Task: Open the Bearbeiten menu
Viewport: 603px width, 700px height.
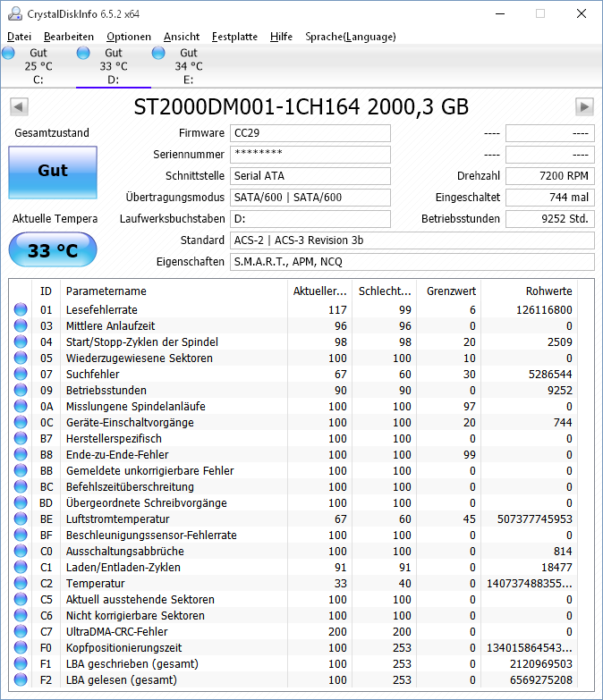Action: (x=69, y=37)
